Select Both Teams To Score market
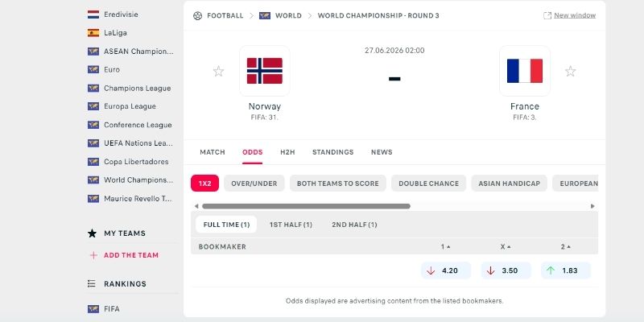 click(x=337, y=184)
